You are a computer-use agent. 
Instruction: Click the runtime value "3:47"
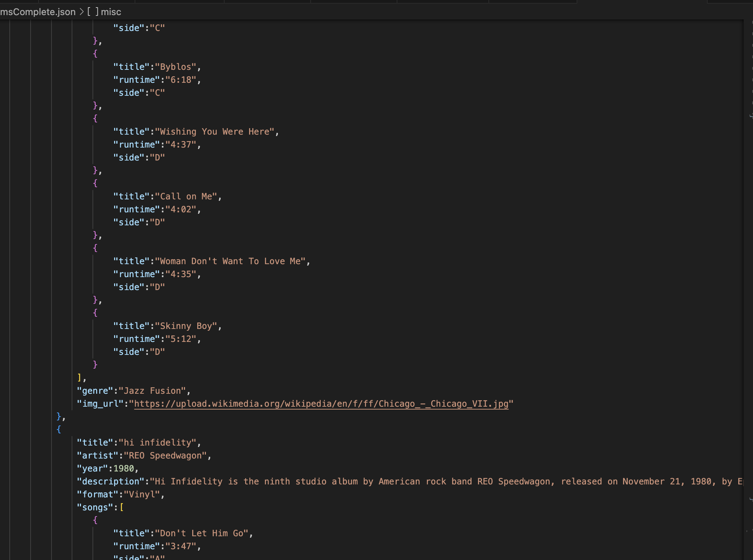pos(181,546)
